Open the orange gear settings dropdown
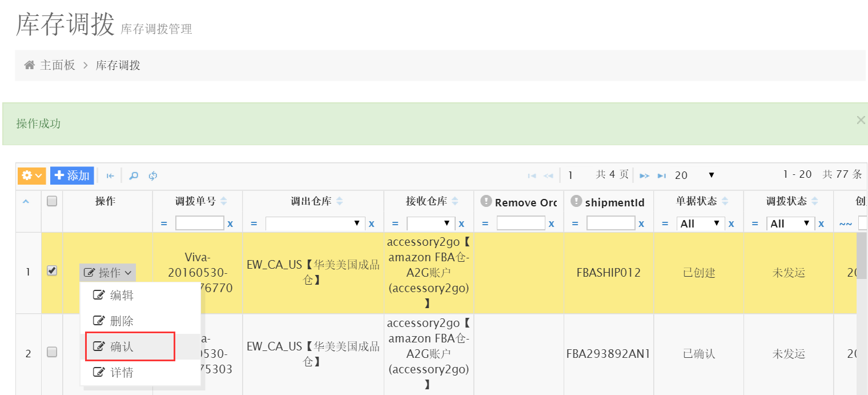 pyautogui.click(x=31, y=175)
